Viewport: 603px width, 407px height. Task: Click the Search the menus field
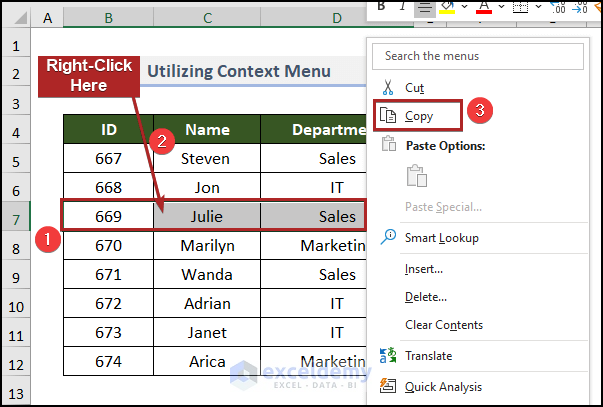tap(478, 56)
